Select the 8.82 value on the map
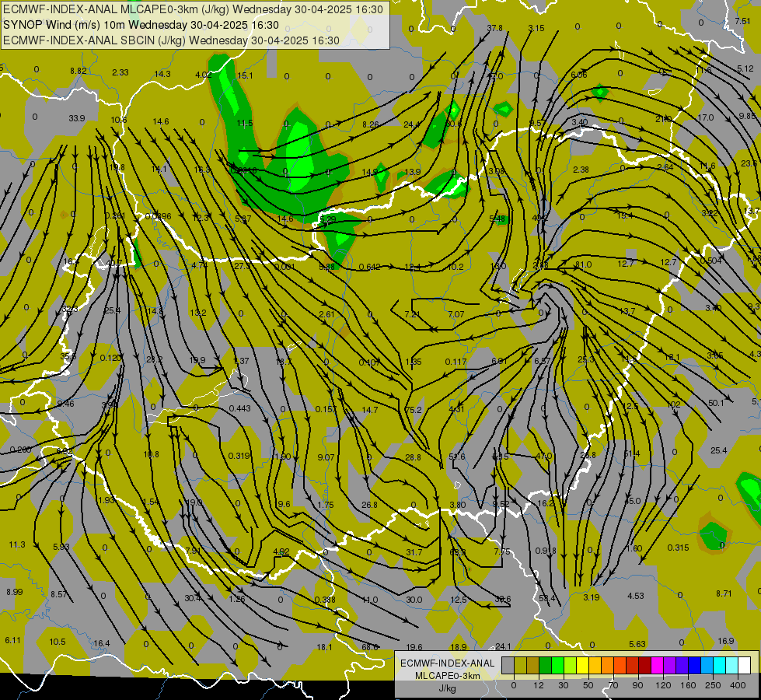This screenshot has width=761, height=700. click(79, 71)
